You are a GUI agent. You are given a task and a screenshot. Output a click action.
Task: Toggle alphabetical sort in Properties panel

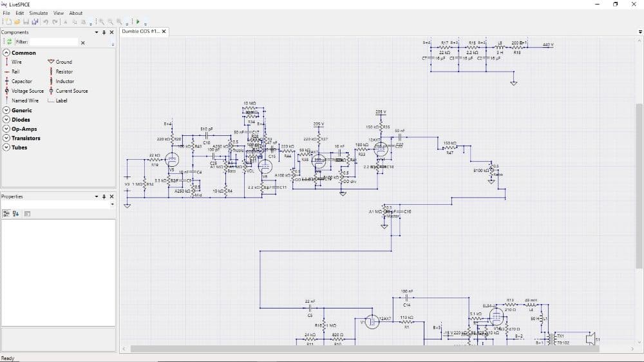pos(15,214)
